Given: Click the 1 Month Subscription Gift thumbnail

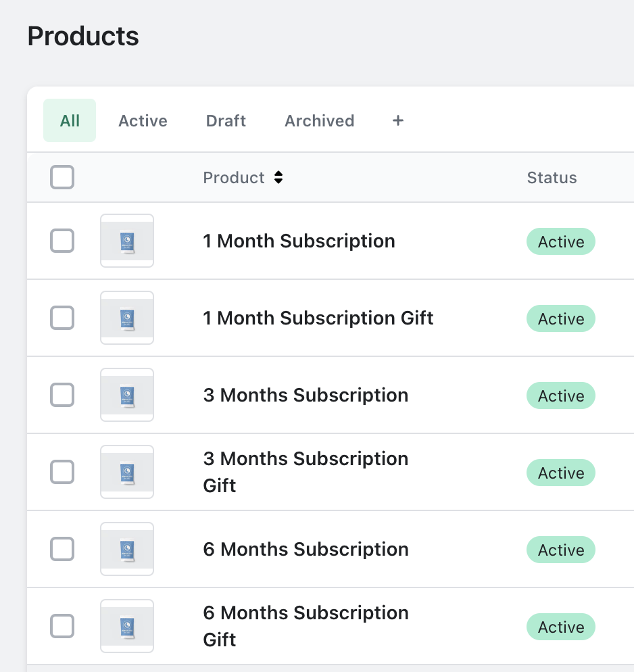Looking at the screenshot, I should click(127, 318).
